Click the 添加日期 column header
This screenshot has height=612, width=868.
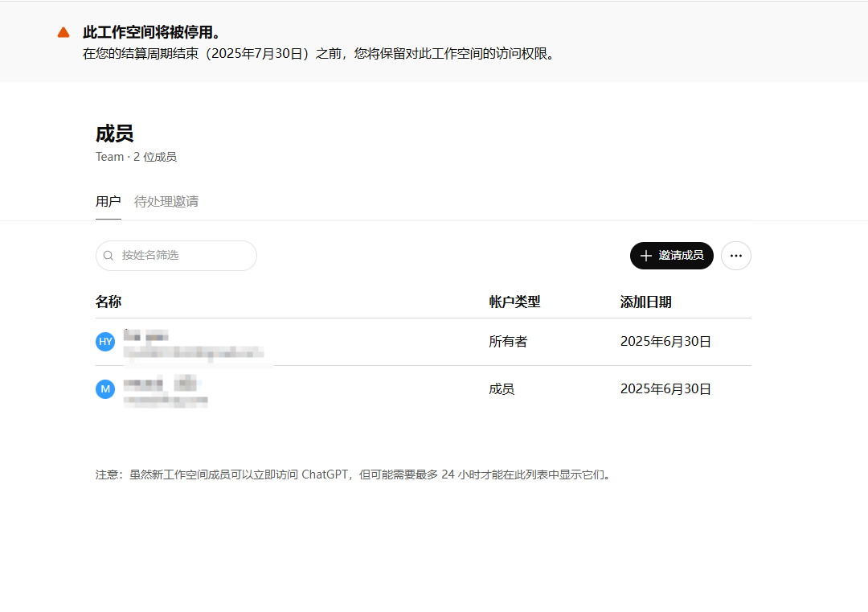point(643,301)
